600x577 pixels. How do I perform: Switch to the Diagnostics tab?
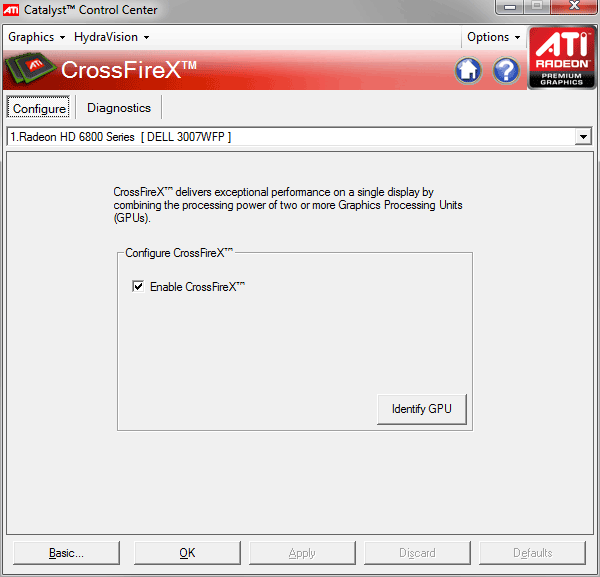tap(119, 108)
